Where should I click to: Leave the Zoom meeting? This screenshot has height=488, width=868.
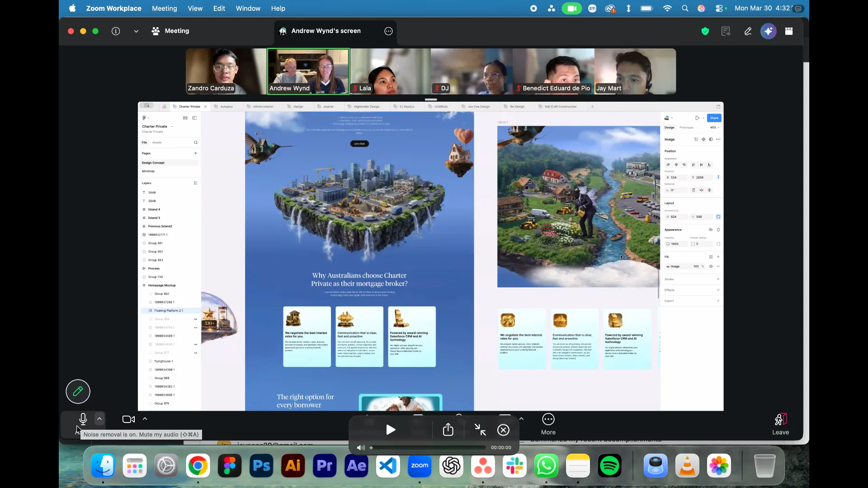tap(780, 424)
